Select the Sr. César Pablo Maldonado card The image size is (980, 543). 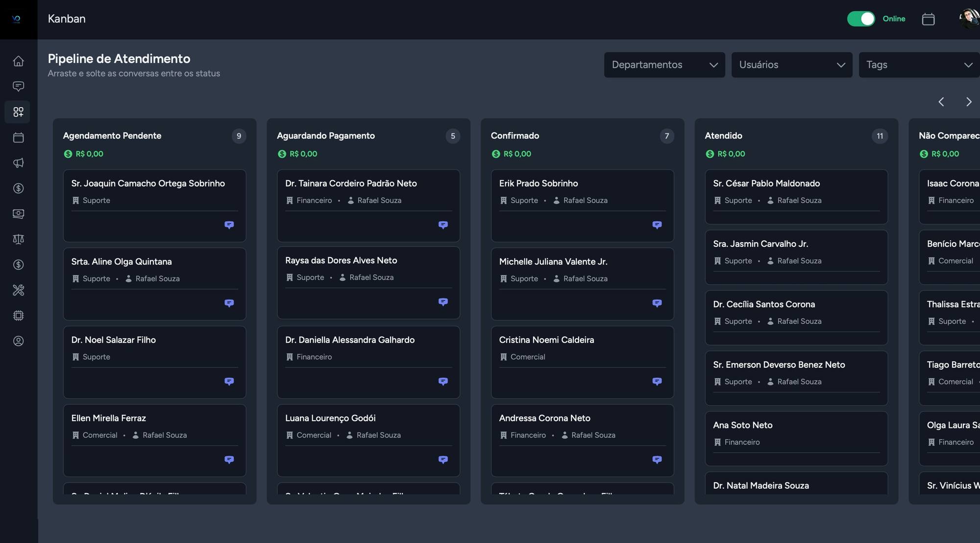(x=796, y=197)
